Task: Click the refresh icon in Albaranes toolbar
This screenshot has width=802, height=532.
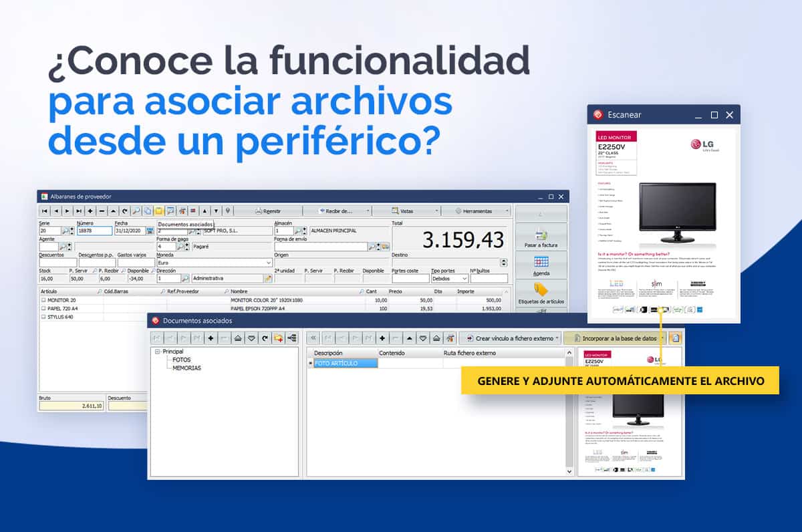Action: 124,211
